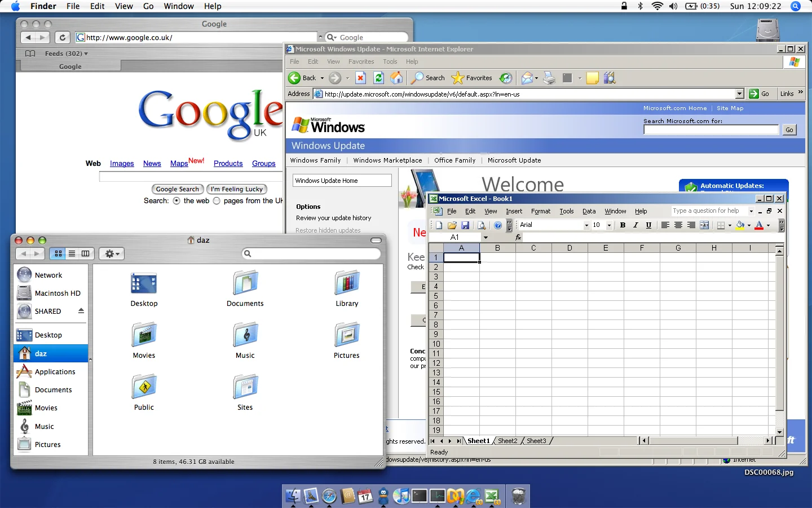Open the Images link on Google
The image size is (812, 508).
(122, 164)
